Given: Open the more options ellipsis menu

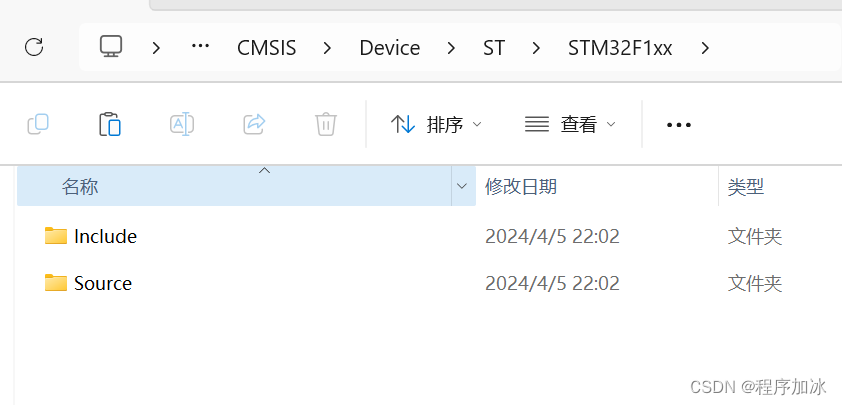Looking at the screenshot, I should 678,125.
